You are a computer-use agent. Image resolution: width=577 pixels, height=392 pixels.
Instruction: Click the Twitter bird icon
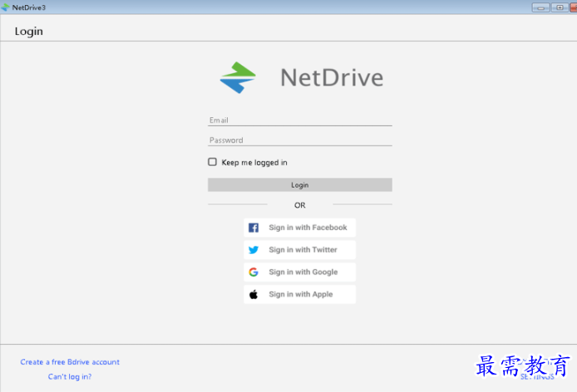point(254,250)
